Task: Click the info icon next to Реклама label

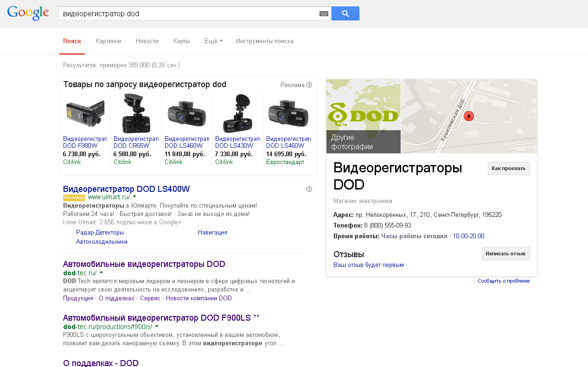Action: (309, 85)
